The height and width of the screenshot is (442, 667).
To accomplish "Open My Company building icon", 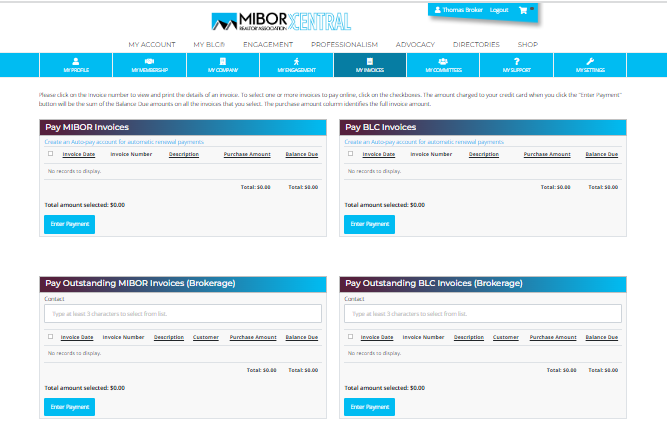I will coord(222,61).
